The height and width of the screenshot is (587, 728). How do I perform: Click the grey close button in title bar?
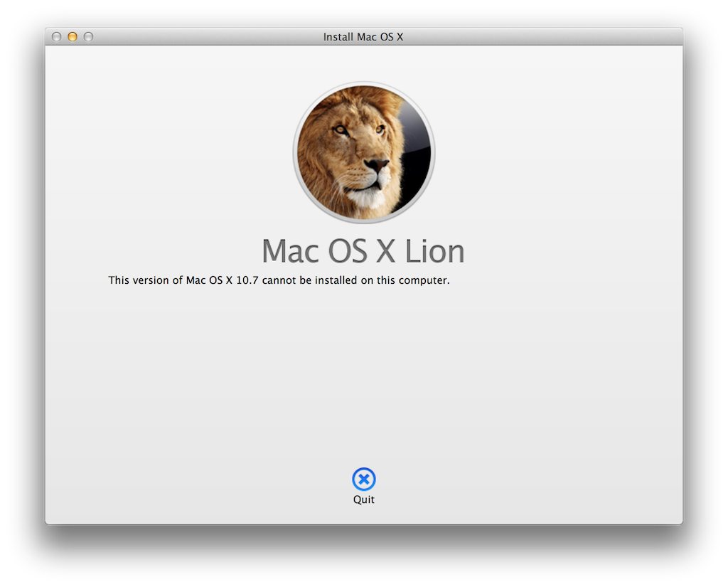click(x=57, y=37)
